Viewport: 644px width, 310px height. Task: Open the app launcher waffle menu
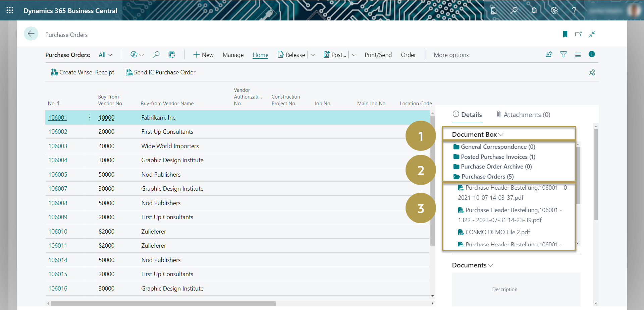pyautogui.click(x=10, y=10)
